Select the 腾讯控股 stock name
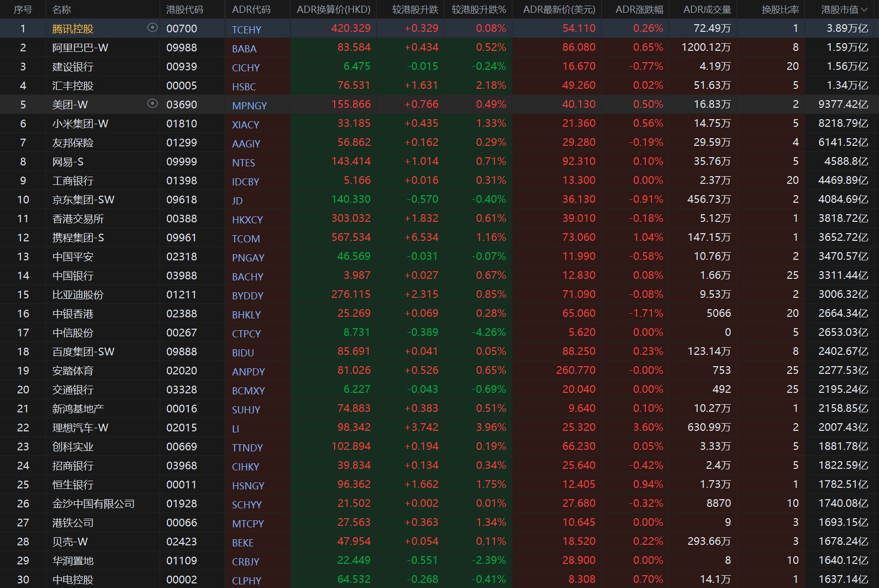 73,29
